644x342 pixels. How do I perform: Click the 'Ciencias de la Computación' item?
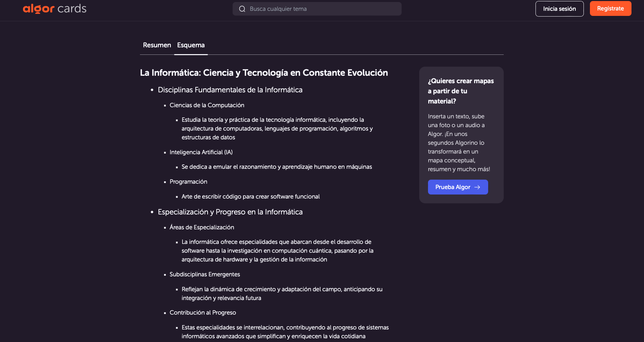(x=207, y=105)
